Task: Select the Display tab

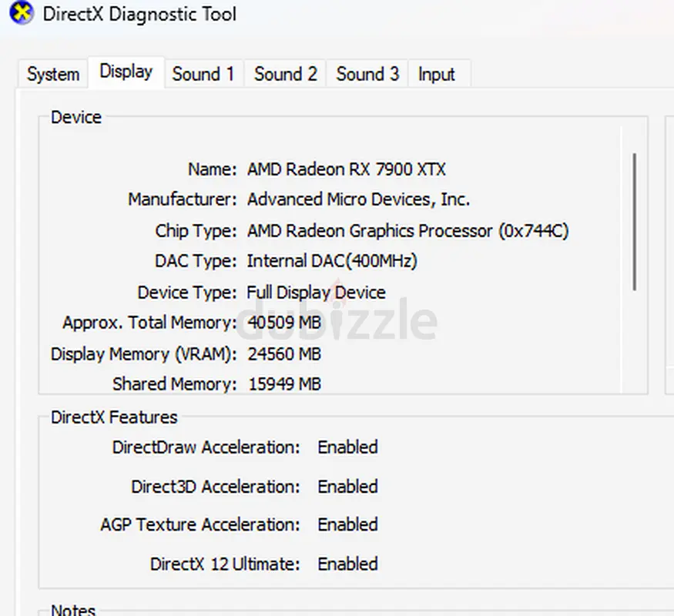Action: click(x=126, y=72)
